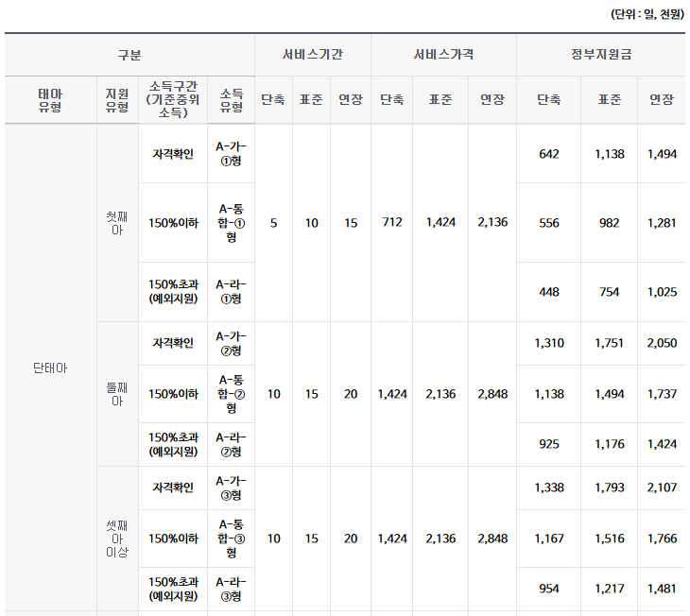The height and width of the screenshot is (616, 690).
Task: Select the 1,281 subsidy value
Action: pos(662,223)
